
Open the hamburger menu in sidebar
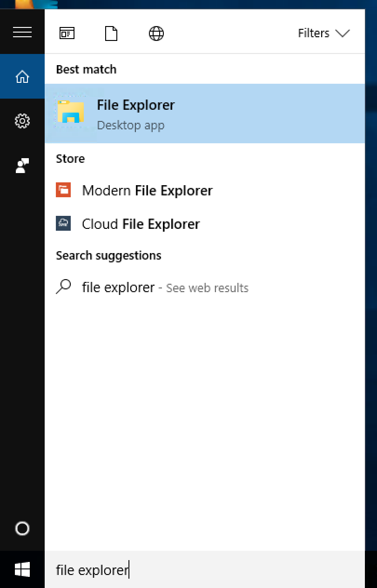pyautogui.click(x=22, y=32)
